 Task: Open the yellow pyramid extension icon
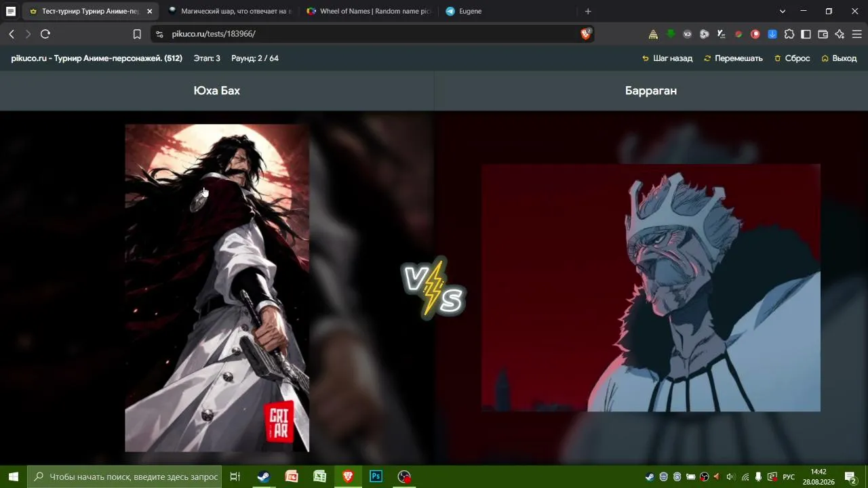[653, 34]
